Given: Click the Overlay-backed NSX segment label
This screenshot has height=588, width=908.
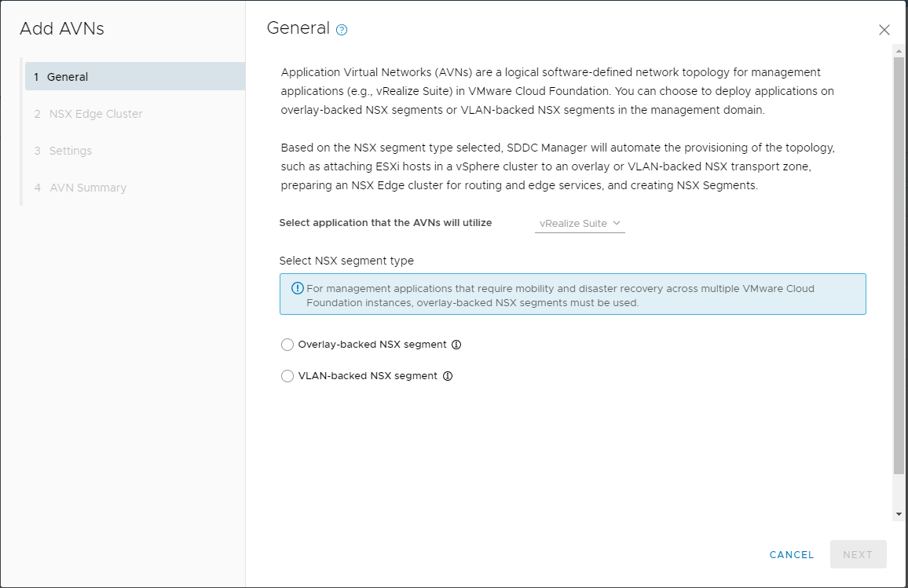Looking at the screenshot, I should point(372,345).
